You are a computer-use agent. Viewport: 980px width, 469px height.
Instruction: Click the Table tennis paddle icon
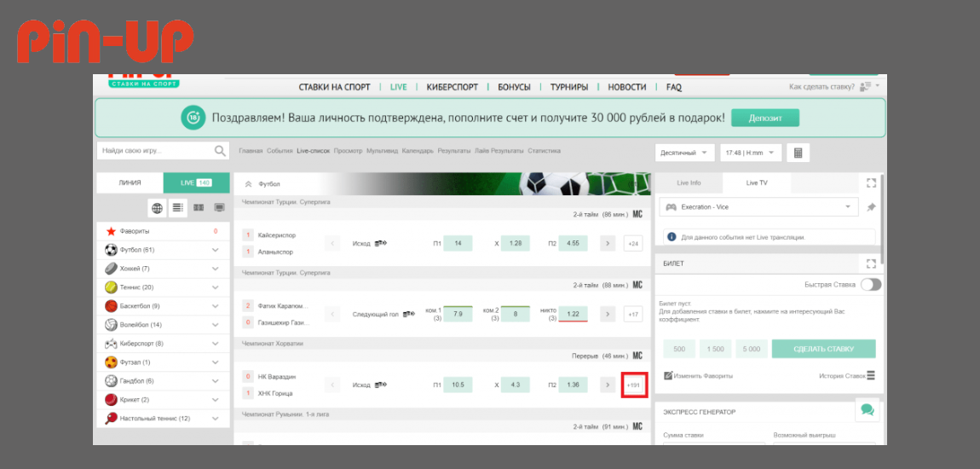pos(111,419)
